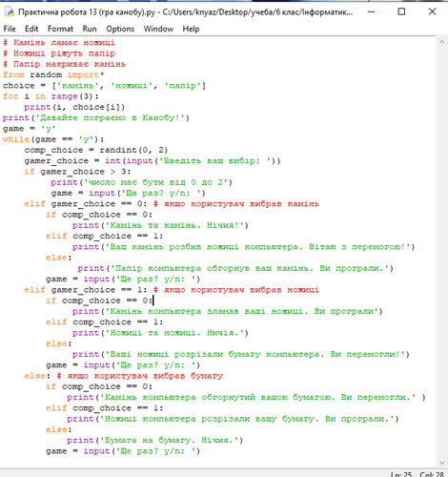Close the IDLE editor window
The height and width of the screenshot is (477, 448).
432,11
